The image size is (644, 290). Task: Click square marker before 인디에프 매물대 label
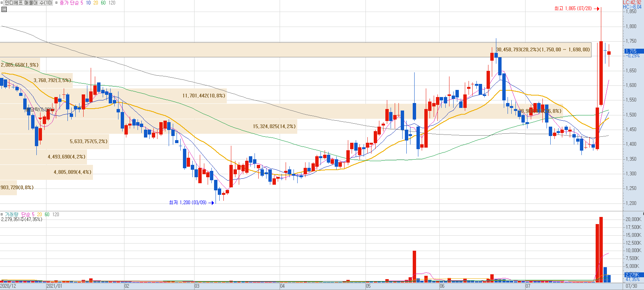pos(2,3)
